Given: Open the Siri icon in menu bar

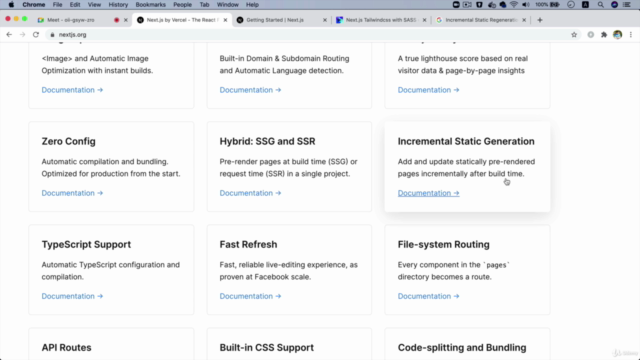Looking at the screenshot, I should coord(614,4).
